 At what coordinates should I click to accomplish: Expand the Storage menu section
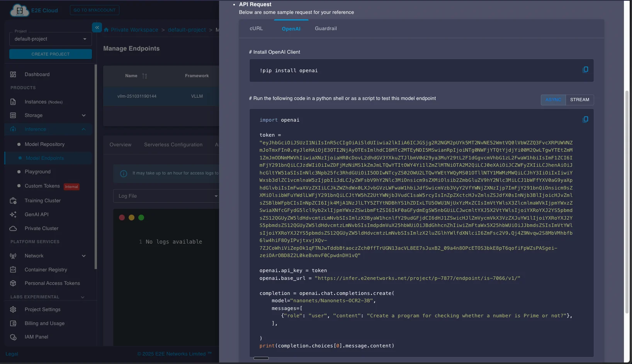(83, 115)
